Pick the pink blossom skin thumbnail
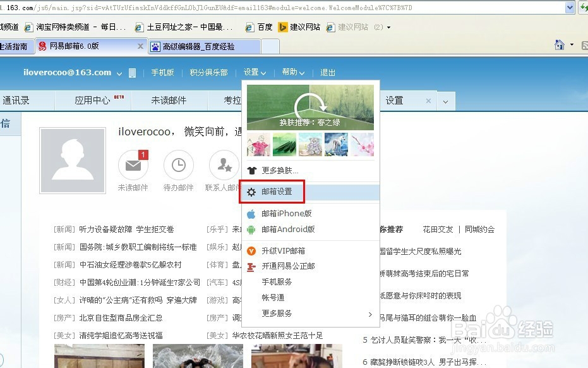The height and width of the screenshot is (368, 588). (x=363, y=145)
